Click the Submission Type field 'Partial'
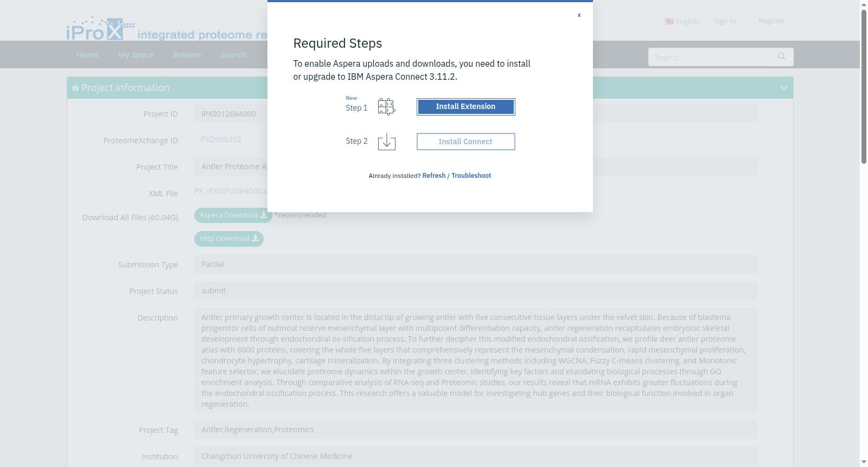Image resolution: width=868 pixels, height=467 pixels. (476, 264)
